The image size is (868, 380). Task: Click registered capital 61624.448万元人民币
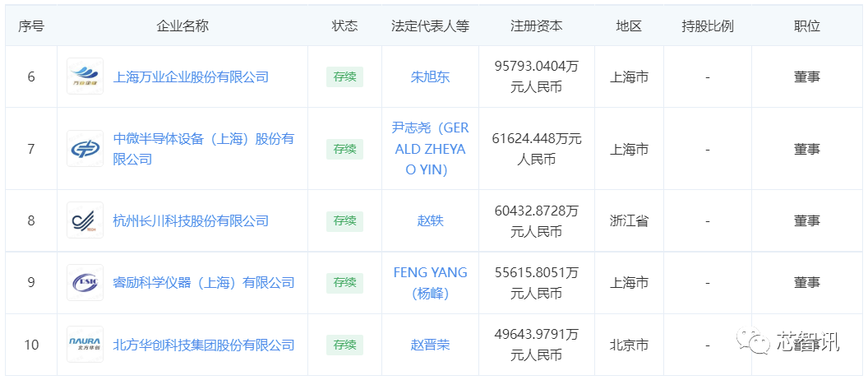537,149
